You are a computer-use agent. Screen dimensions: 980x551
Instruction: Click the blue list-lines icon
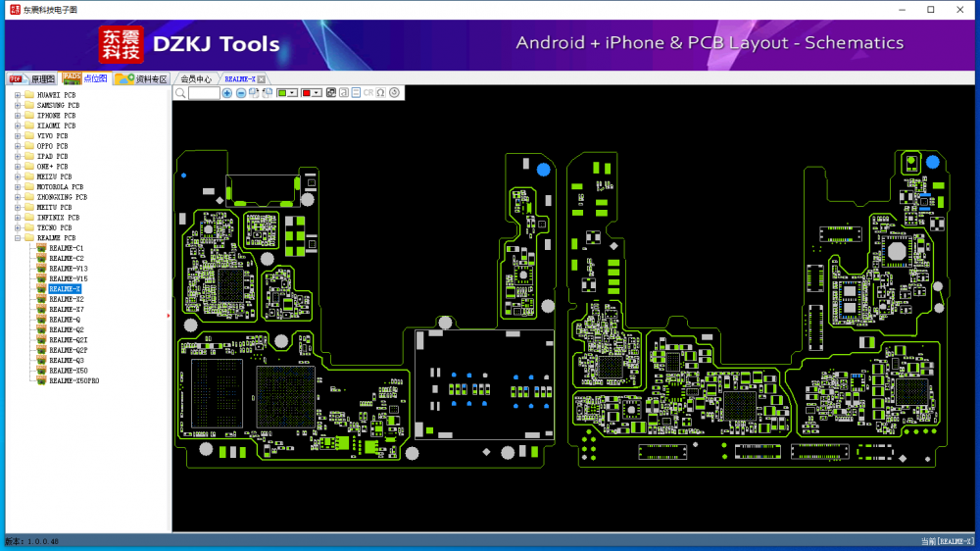pyautogui.click(x=357, y=93)
